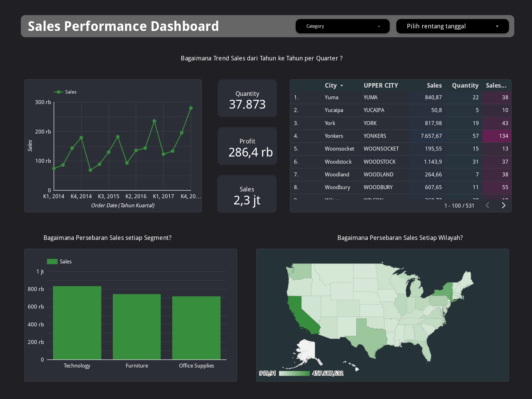This screenshot has height=399, width=532.
Task: Sort table by UPPER CITY header
Action: click(x=381, y=85)
